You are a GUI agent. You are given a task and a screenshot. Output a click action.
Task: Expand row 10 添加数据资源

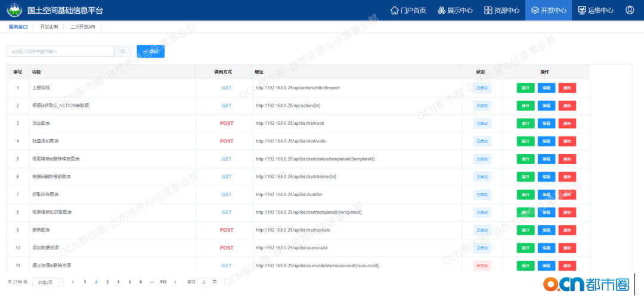pyautogui.click(x=526, y=248)
